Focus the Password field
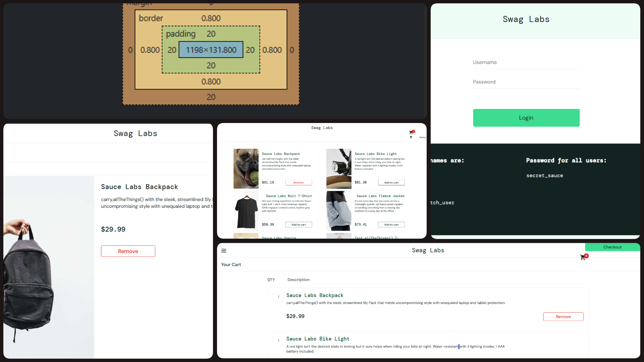 click(526, 82)
